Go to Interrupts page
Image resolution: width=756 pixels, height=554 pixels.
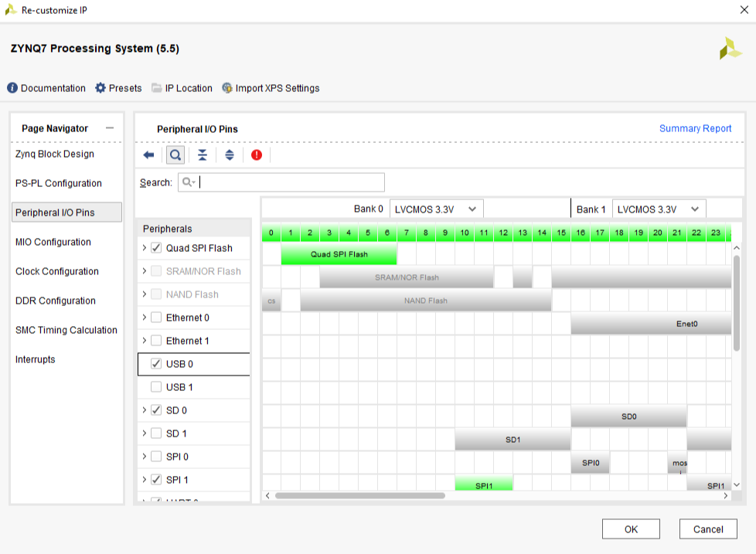point(36,360)
